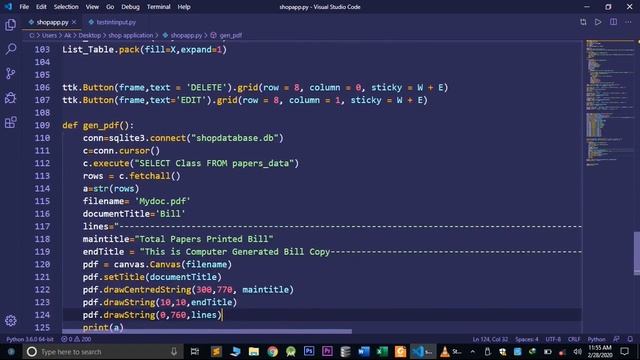Open the Debug view in activity bar
Screen dimensions: 640x360
coord(11,98)
